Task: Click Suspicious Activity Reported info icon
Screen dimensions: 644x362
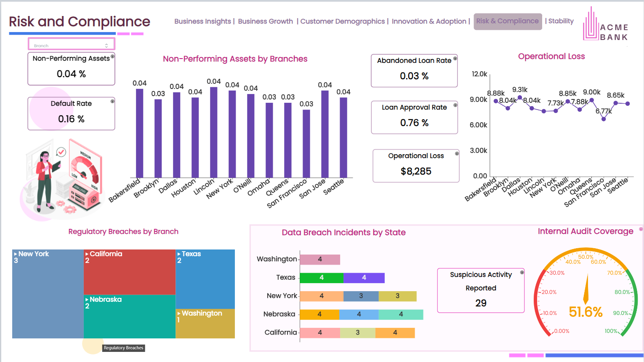Action: tap(522, 272)
